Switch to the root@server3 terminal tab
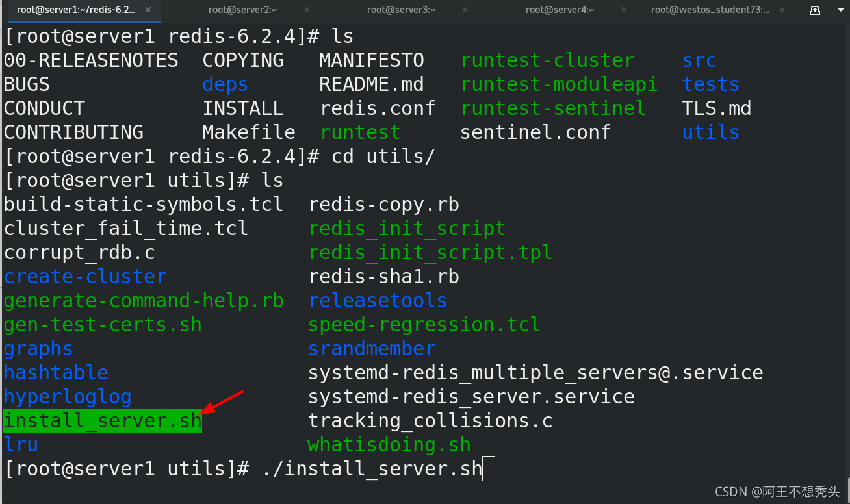 (x=402, y=10)
